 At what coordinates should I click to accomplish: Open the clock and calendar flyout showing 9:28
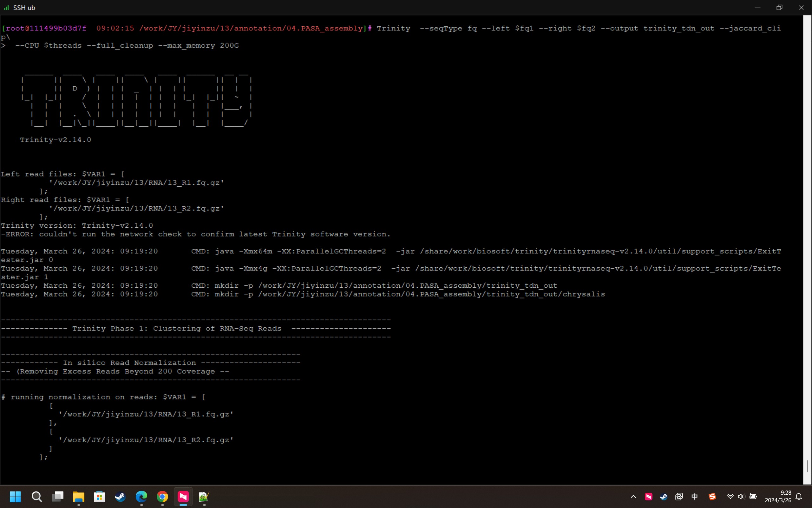[778, 497]
